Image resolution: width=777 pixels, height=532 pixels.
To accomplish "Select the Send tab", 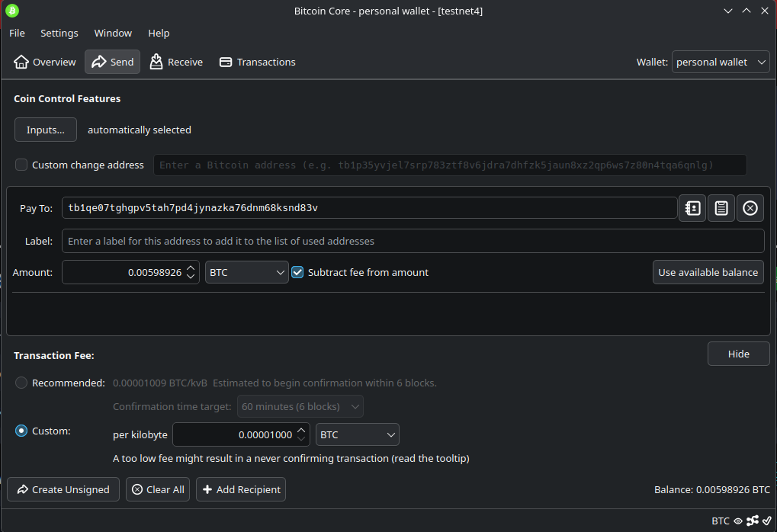I will coord(113,62).
